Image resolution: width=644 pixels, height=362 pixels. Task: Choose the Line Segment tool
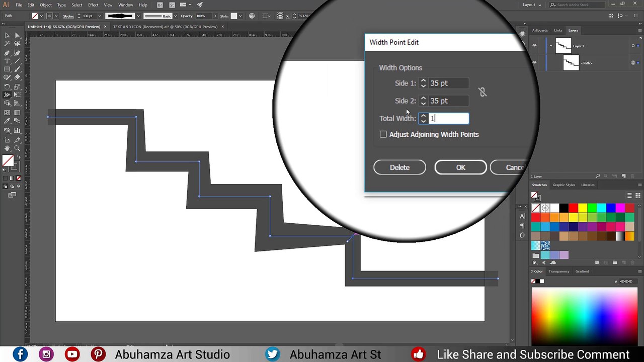[x=17, y=61]
